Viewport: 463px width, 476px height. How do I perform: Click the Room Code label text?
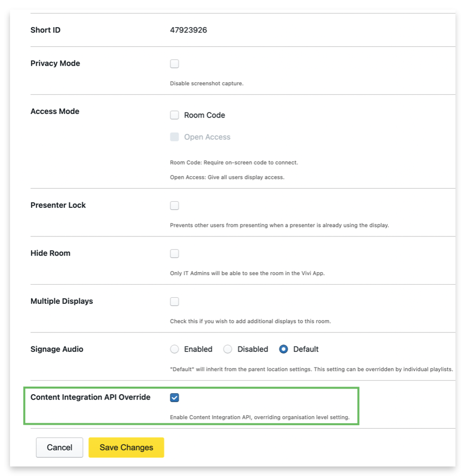coord(204,115)
